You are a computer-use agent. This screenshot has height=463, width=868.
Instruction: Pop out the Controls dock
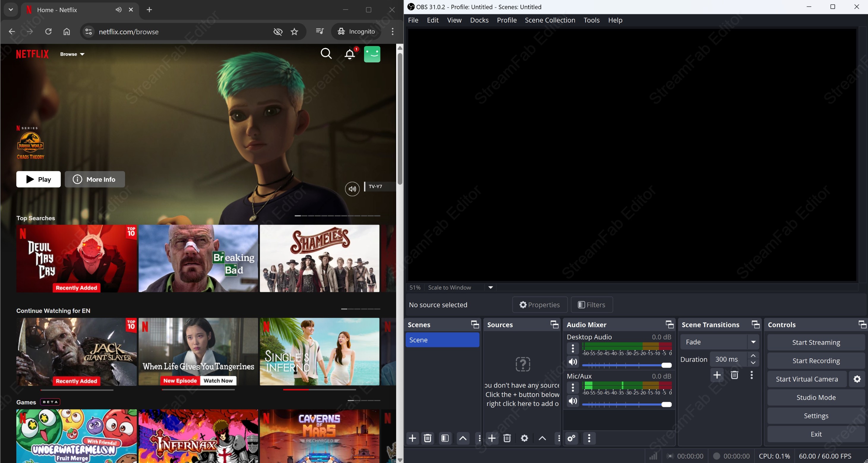tap(862, 325)
